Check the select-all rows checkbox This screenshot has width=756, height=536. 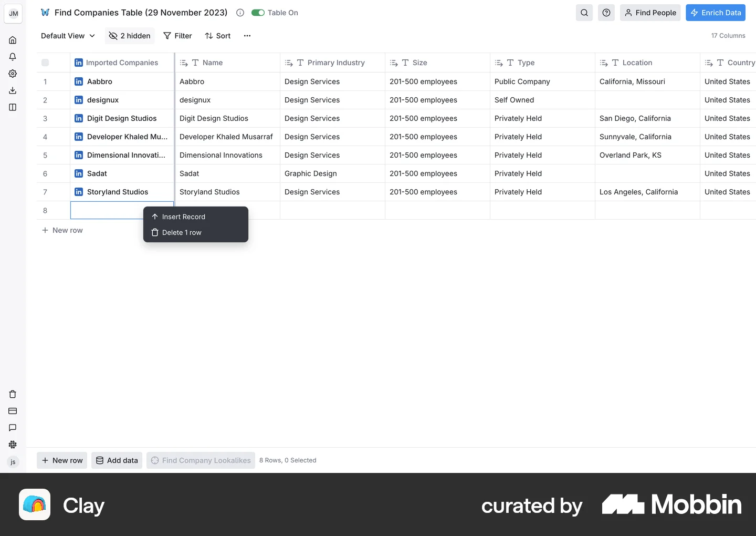click(x=45, y=63)
